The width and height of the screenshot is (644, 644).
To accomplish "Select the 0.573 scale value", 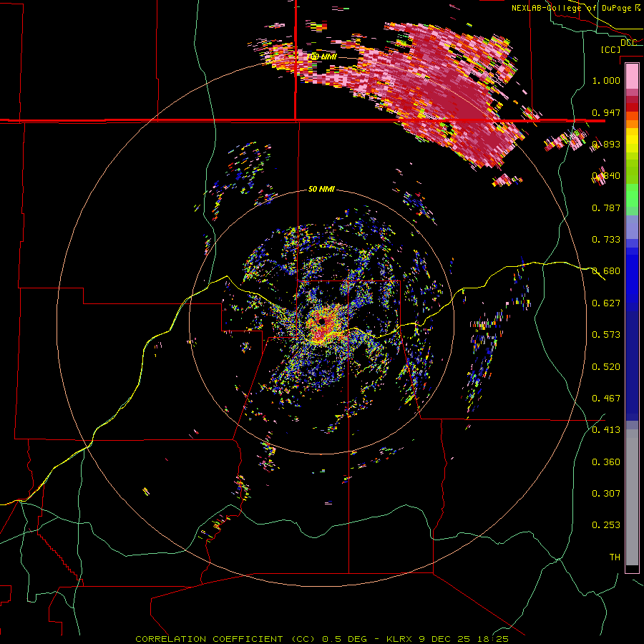I will click(x=606, y=335).
